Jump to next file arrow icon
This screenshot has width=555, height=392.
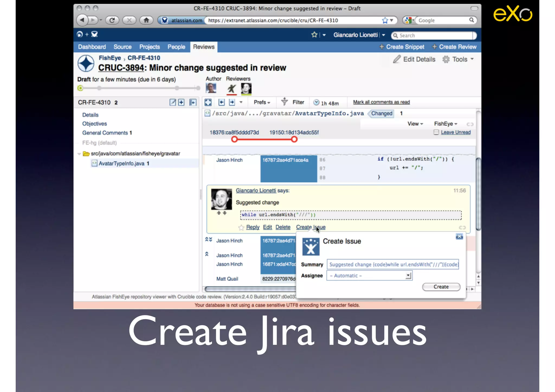click(232, 102)
